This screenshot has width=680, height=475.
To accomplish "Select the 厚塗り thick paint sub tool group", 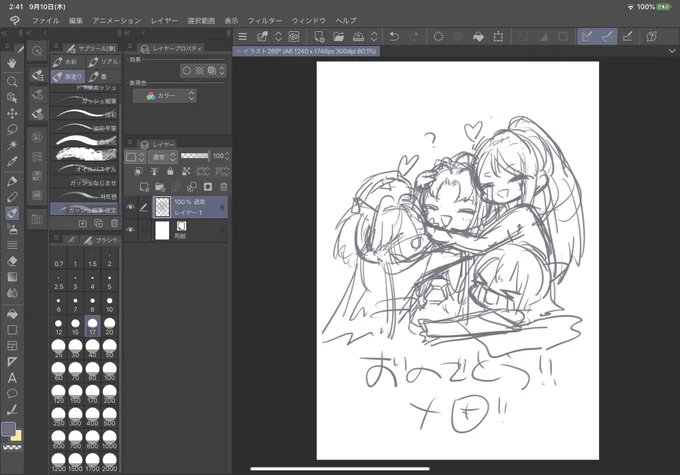I will click(67, 77).
